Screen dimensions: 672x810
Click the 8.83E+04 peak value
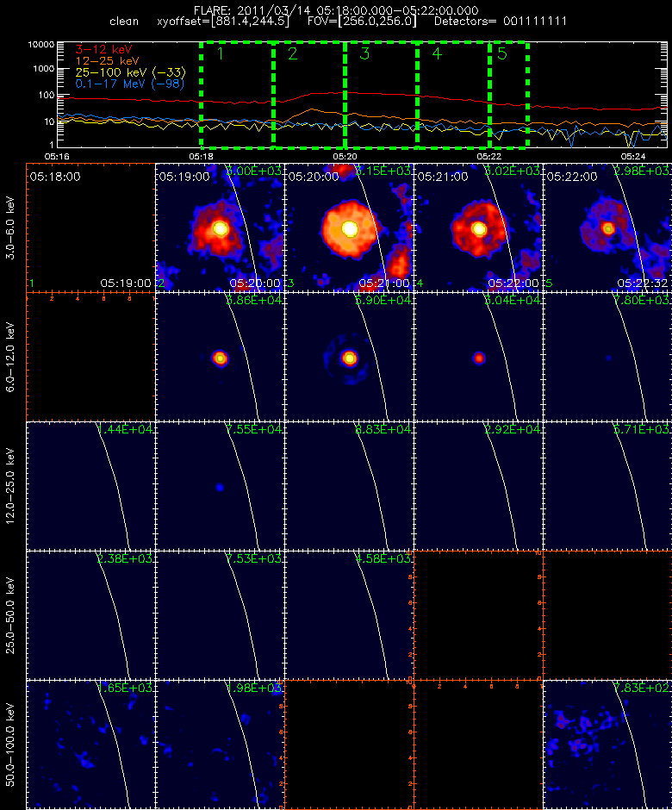click(x=384, y=429)
